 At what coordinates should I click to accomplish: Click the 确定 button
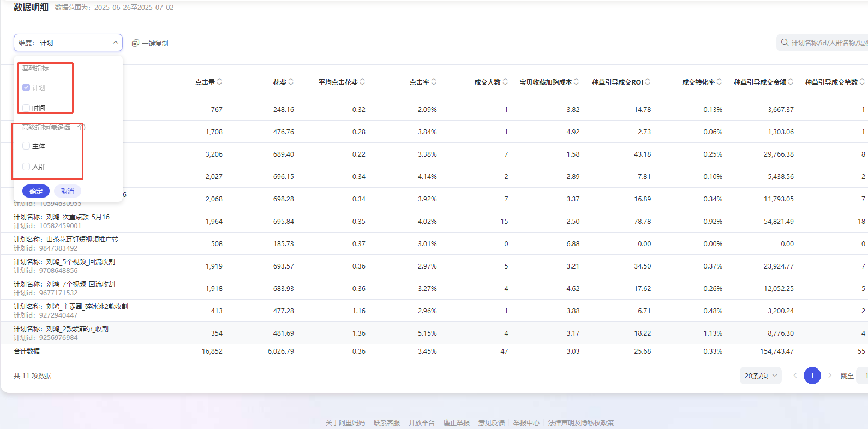[36, 191]
